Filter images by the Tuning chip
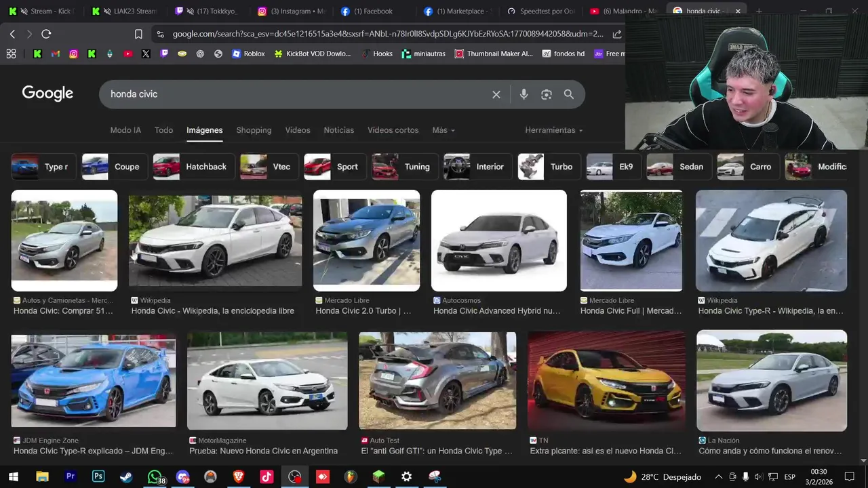 pos(405,167)
